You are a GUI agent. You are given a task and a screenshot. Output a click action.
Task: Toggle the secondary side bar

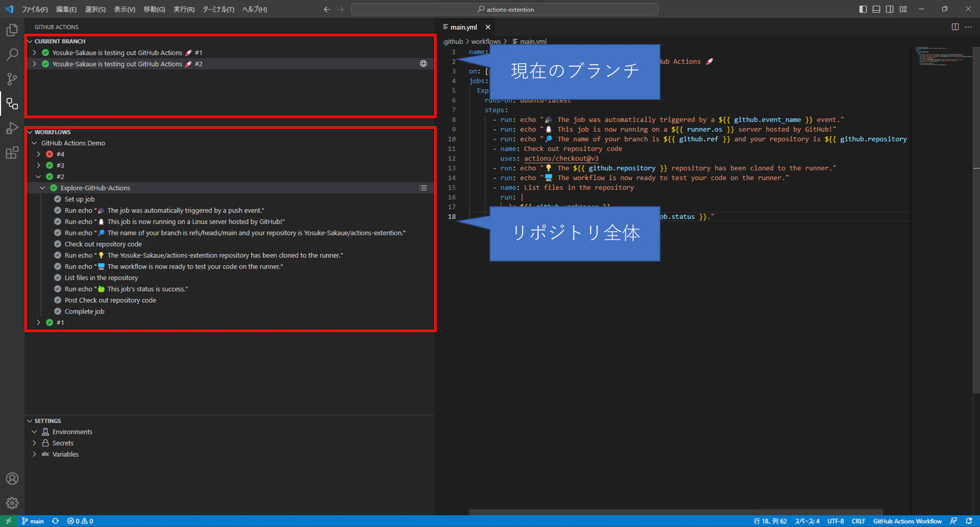(x=889, y=9)
